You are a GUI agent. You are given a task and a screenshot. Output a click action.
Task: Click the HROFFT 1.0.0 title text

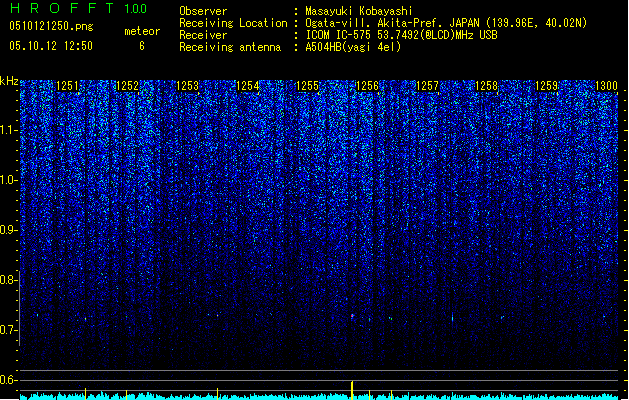(x=78, y=8)
